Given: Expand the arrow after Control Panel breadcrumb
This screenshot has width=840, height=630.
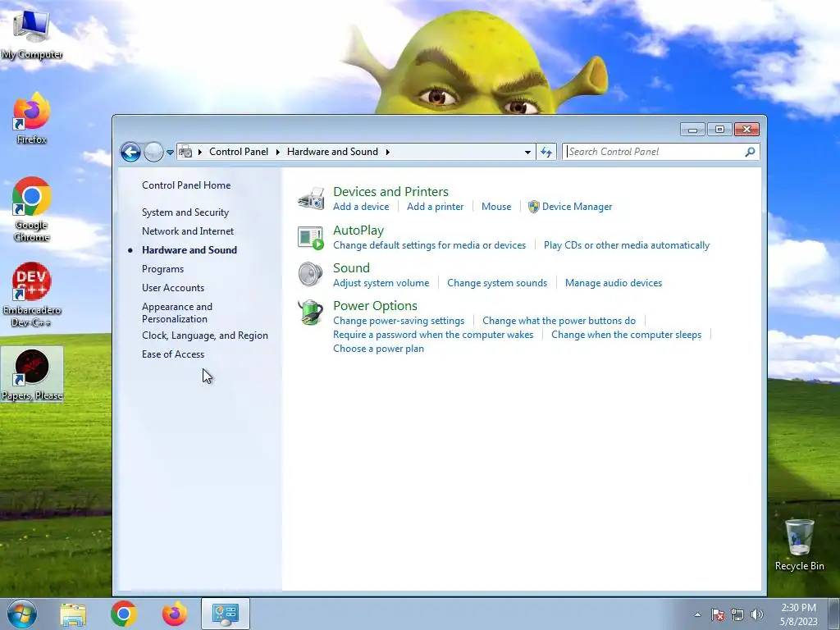Looking at the screenshot, I should (x=277, y=152).
